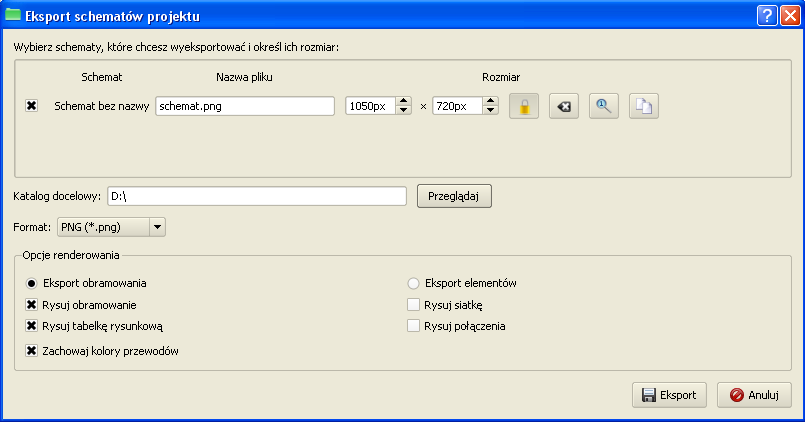Click the copy dimensions icon

click(x=644, y=106)
